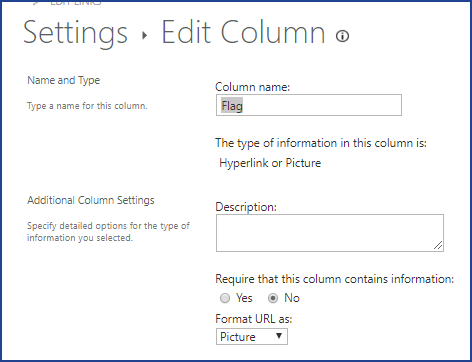Click the Column name field containing Flag
Viewport: 472px width, 362px height.
click(x=309, y=105)
